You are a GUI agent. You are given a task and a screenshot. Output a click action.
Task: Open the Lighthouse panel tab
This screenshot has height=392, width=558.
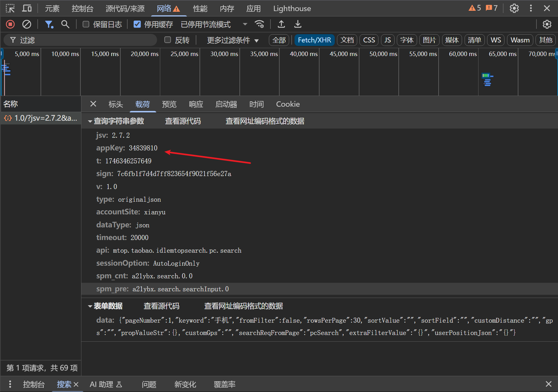pyautogui.click(x=292, y=9)
